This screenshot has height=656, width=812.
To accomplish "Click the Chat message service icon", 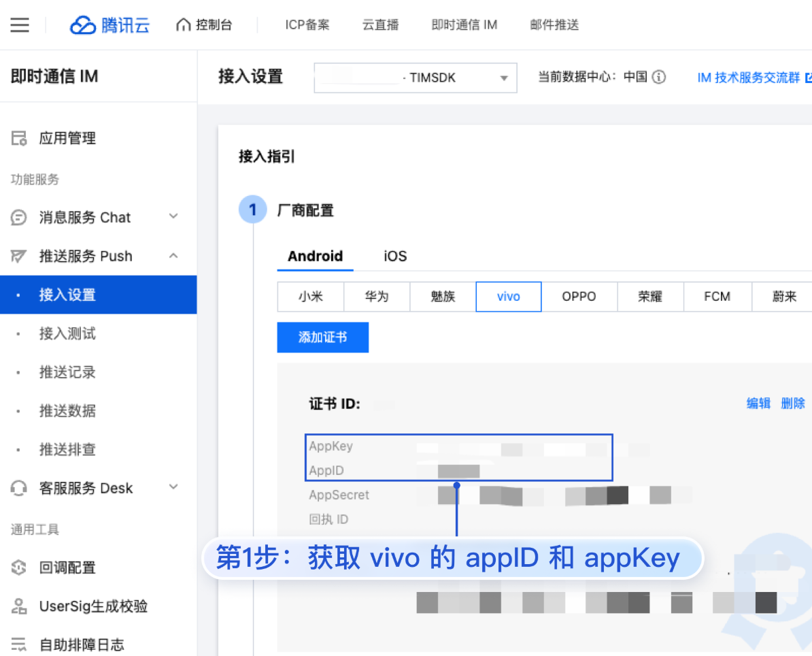I will click(x=18, y=217).
